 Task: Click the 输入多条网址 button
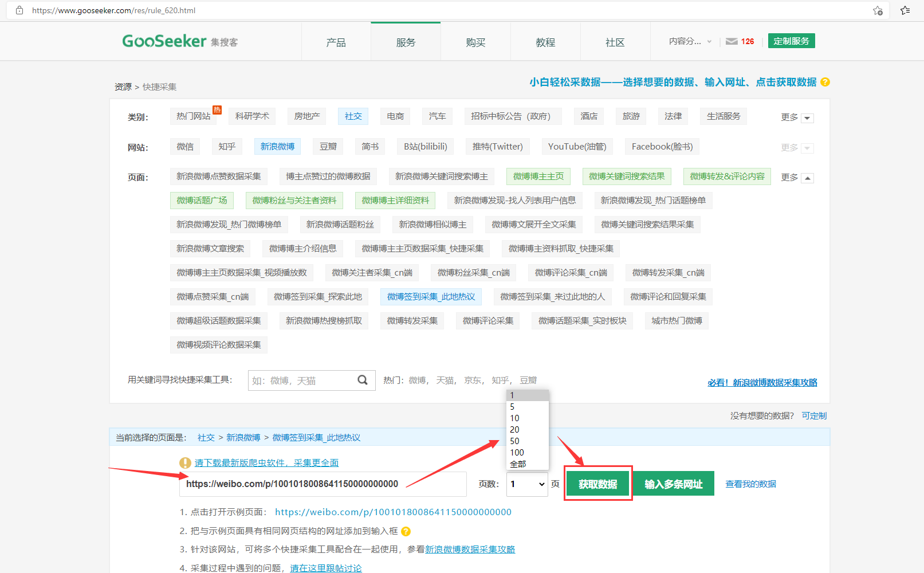(674, 484)
